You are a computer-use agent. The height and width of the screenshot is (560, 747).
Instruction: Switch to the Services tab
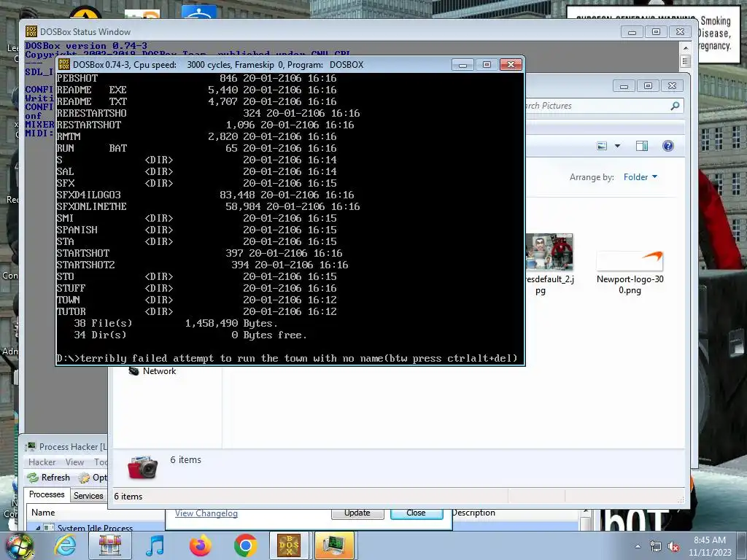click(88, 496)
